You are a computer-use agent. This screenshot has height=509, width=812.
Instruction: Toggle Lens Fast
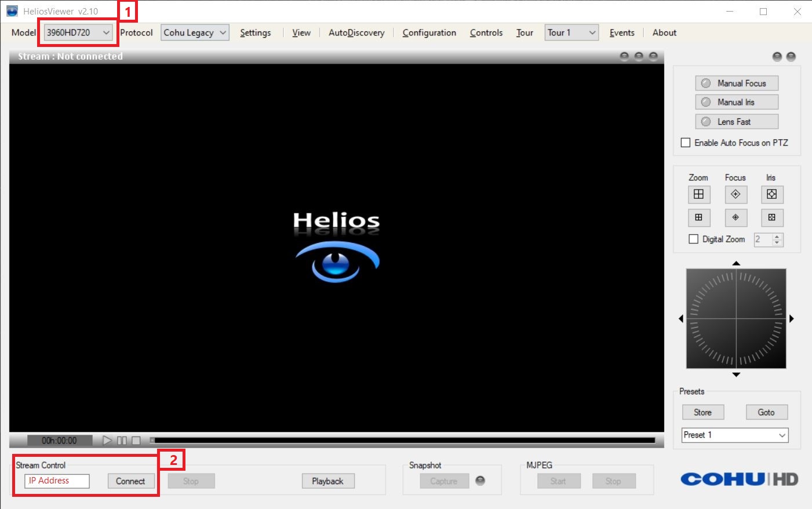click(x=737, y=122)
